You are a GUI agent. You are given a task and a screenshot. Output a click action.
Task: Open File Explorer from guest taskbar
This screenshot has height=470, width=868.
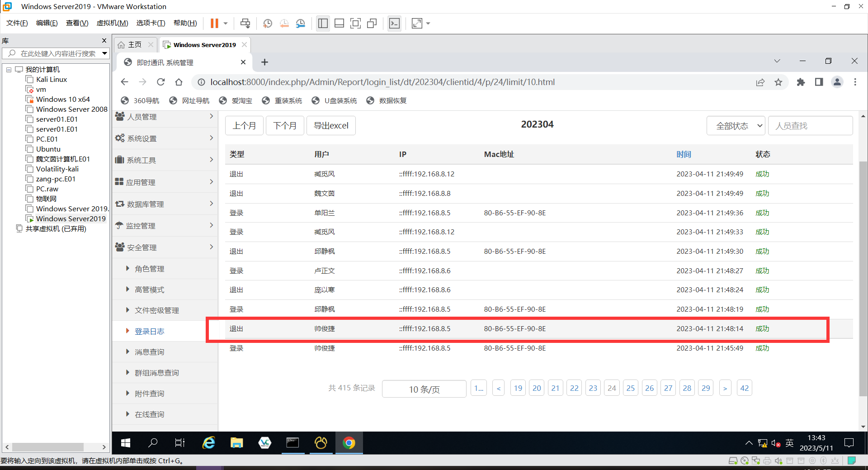coord(236,443)
